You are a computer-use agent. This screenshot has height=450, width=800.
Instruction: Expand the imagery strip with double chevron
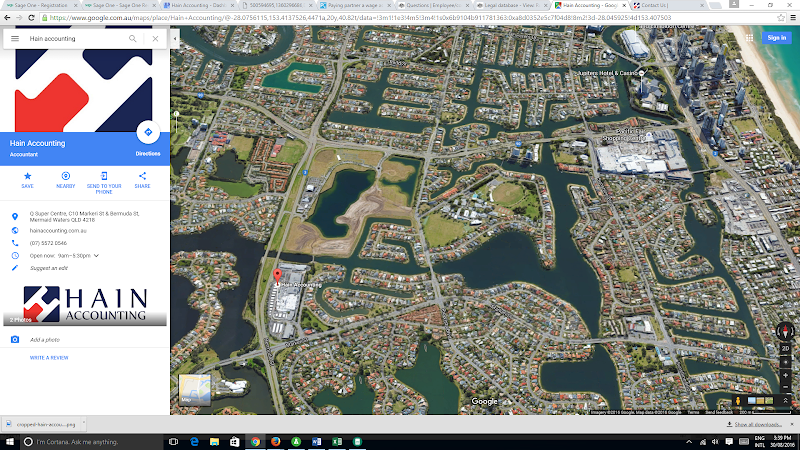pos(785,402)
